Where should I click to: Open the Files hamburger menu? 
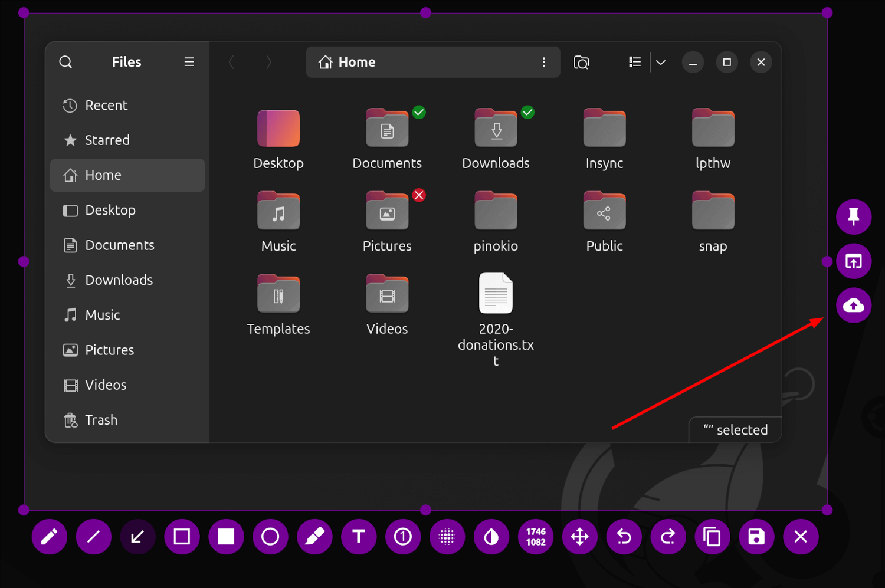189,61
